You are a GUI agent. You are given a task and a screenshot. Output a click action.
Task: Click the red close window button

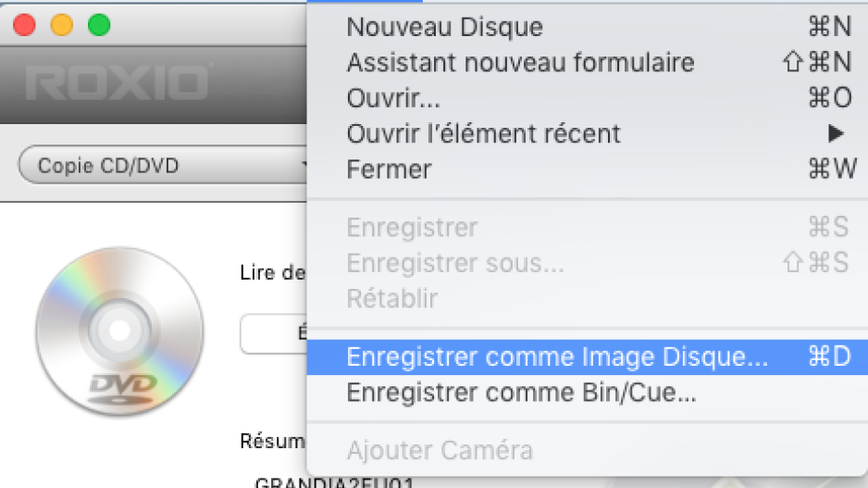click(x=24, y=25)
